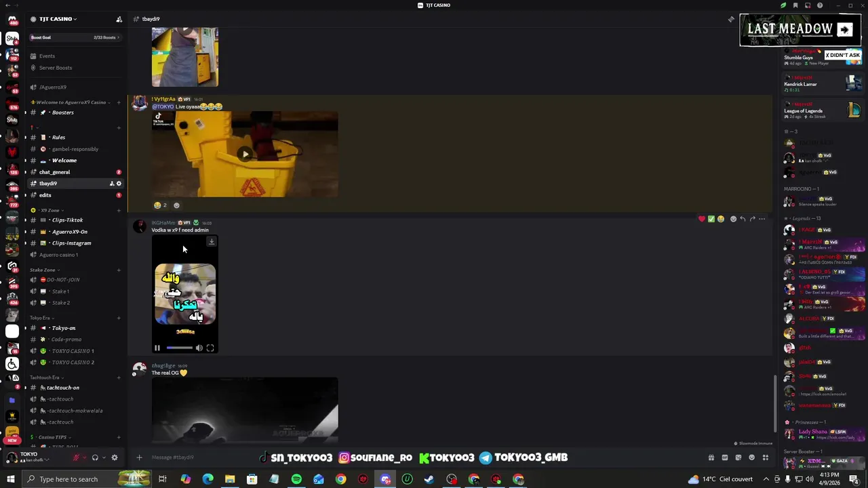The image size is (868, 488).
Task: Open attachment plus button in message bar
Action: point(139,457)
